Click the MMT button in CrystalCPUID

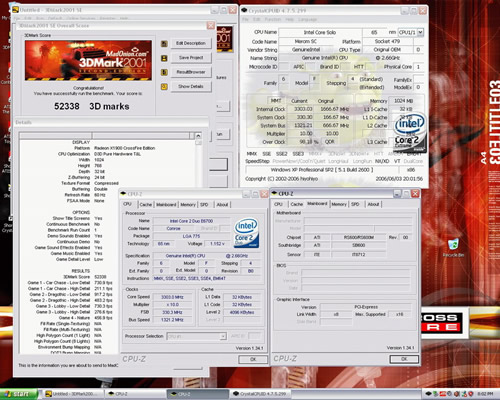click(x=276, y=101)
